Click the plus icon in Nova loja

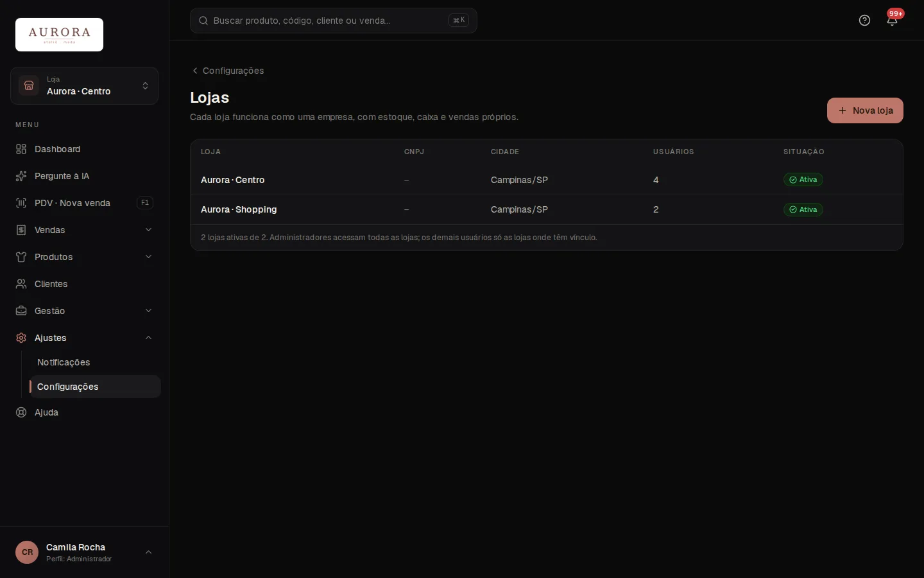[x=843, y=110]
